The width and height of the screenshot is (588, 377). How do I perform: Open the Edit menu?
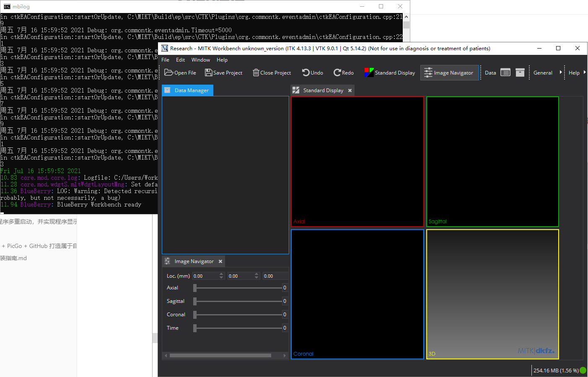(x=181, y=60)
